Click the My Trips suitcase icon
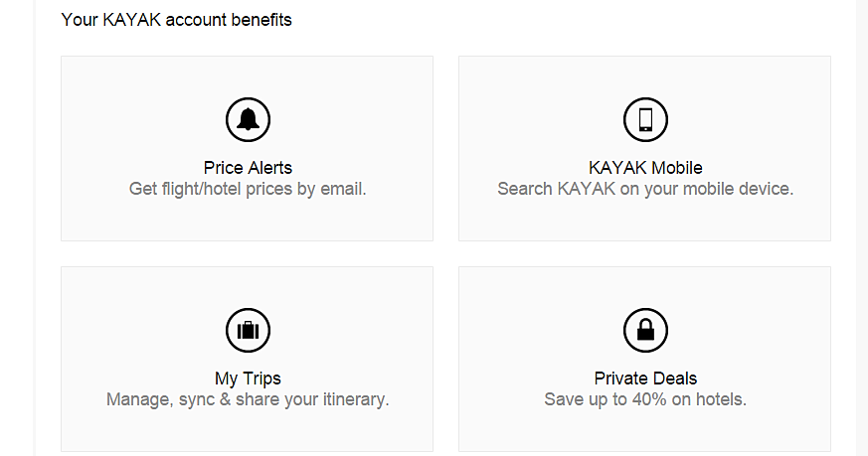Screen dimensions: 868x456 click(x=248, y=330)
